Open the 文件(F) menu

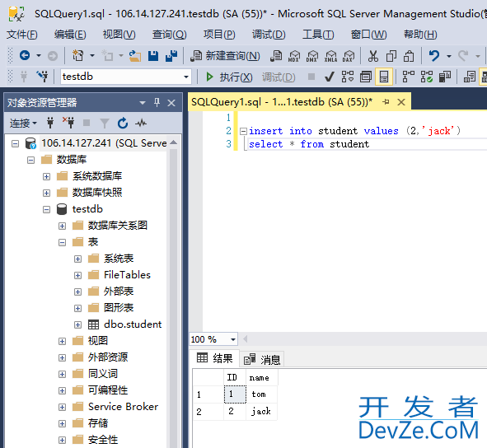click(21, 35)
